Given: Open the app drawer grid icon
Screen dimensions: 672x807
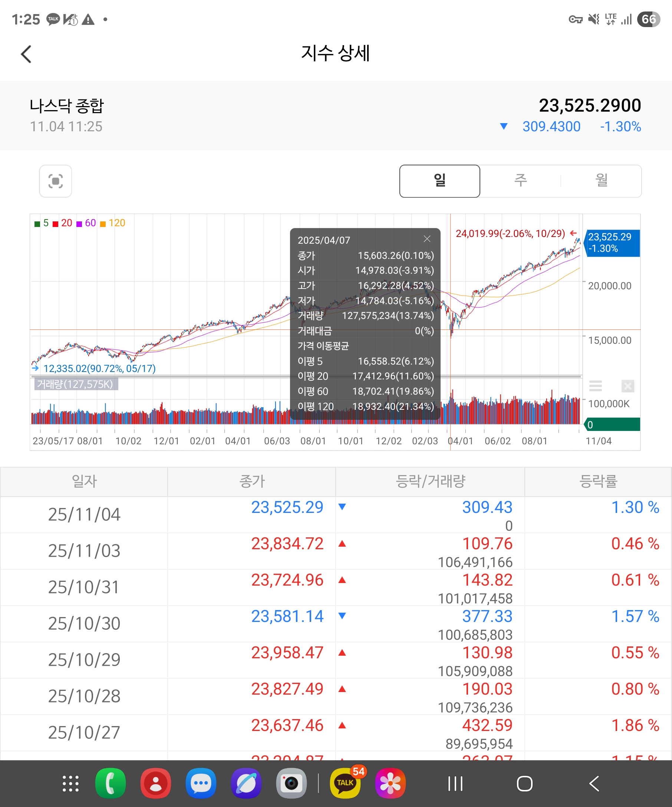Looking at the screenshot, I should 71,784.
